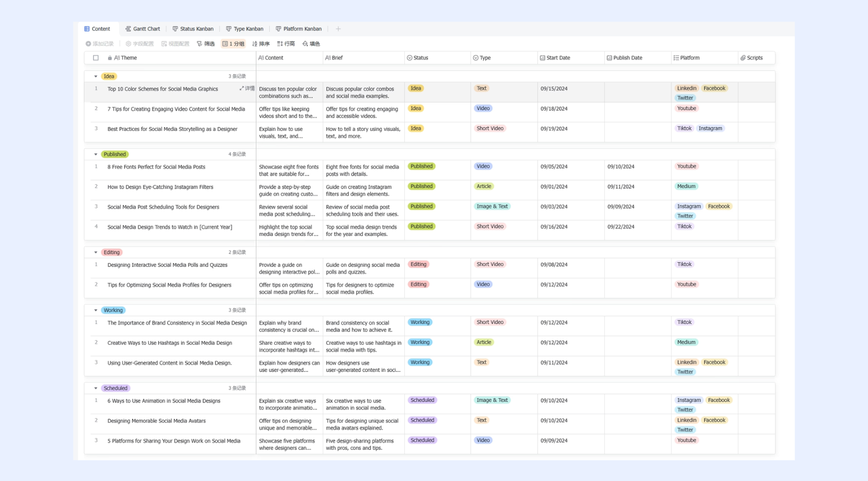Viewport: 868px width, 481px height.
Task: Open field configuration (字段配置)
Action: (x=140, y=44)
